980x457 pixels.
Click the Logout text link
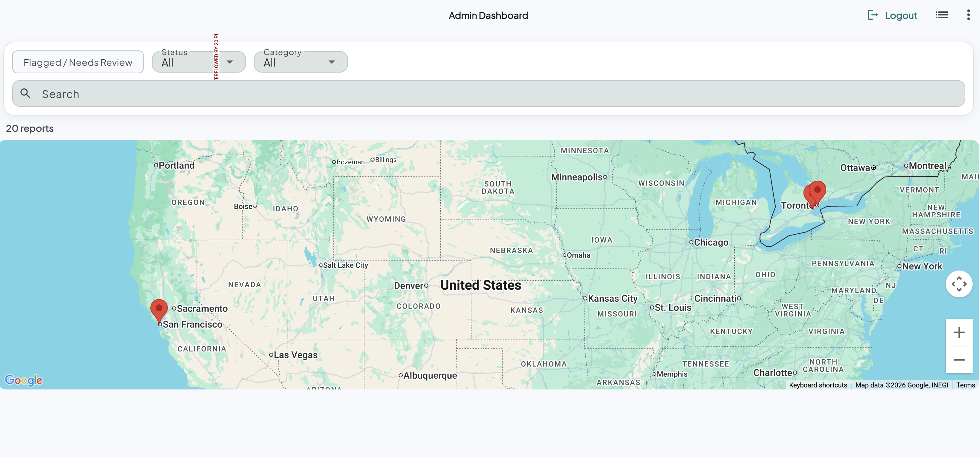pyautogui.click(x=900, y=15)
